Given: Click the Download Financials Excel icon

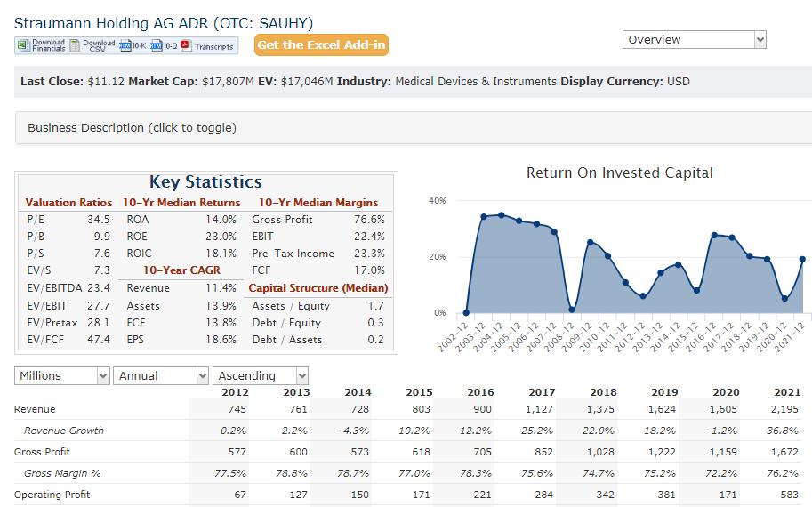Looking at the screenshot, I should 22,45.
